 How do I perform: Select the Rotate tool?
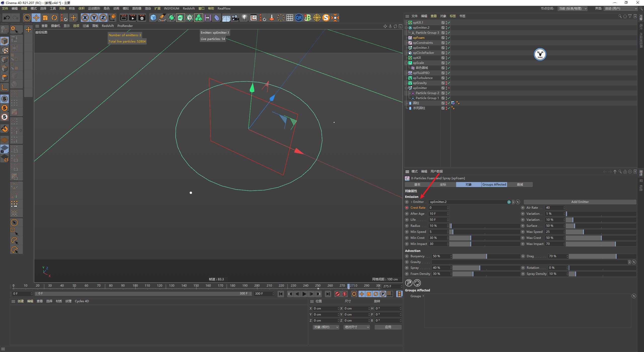(54, 18)
